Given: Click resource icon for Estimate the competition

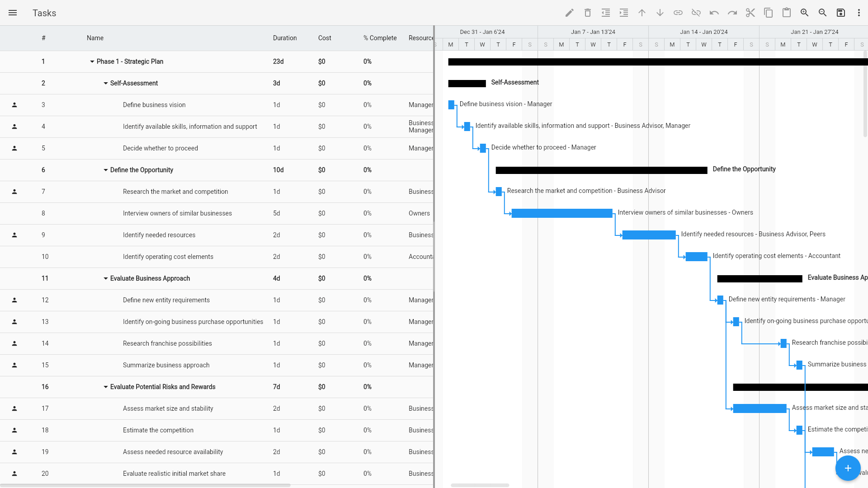Looking at the screenshot, I should [x=14, y=430].
